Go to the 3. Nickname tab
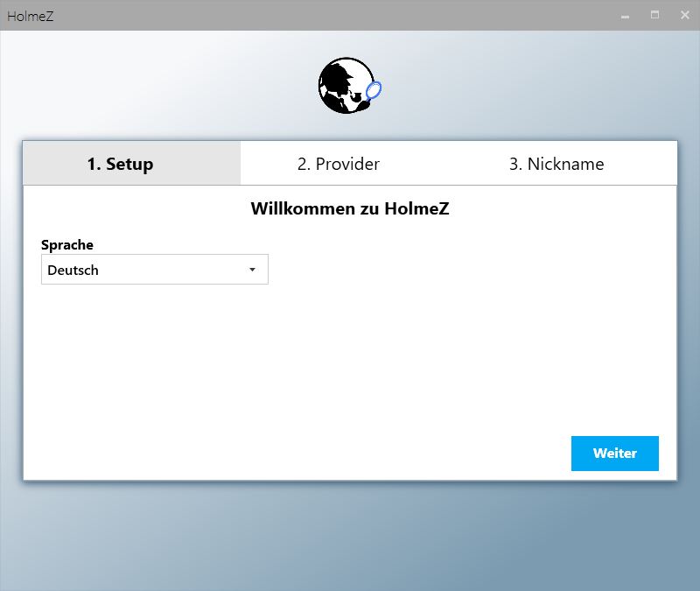The image size is (700, 591). click(x=556, y=164)
